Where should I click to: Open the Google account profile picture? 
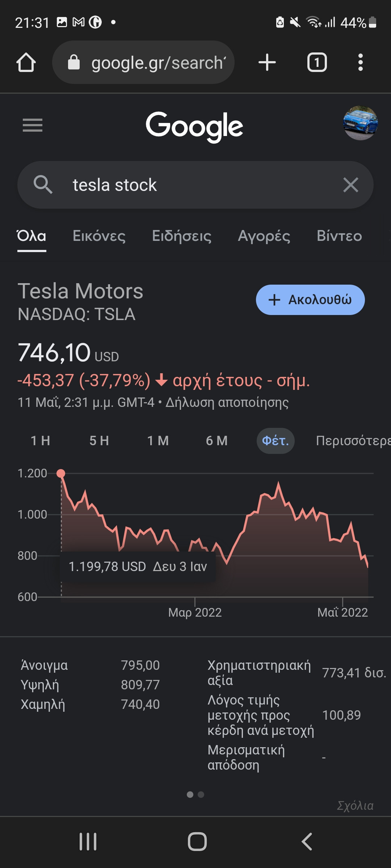click(x=360, y=123)
